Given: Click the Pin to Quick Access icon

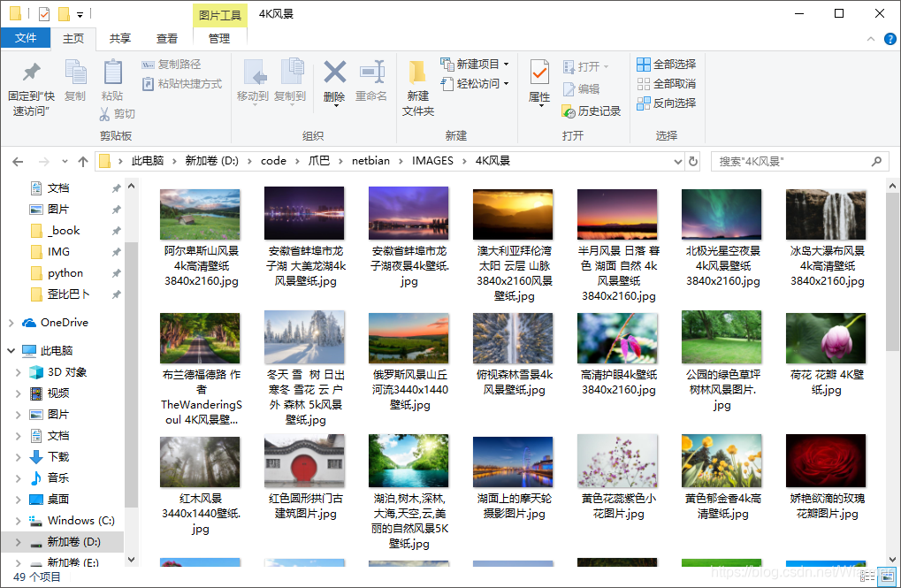Looking at the screenshot, I should pyautogui.click(x=31, y=73).
